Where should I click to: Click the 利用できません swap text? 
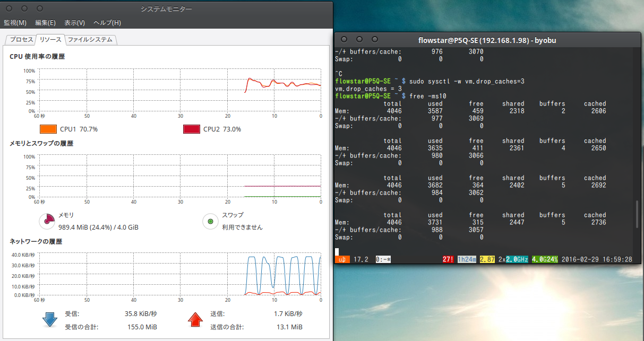click(242, 227)
